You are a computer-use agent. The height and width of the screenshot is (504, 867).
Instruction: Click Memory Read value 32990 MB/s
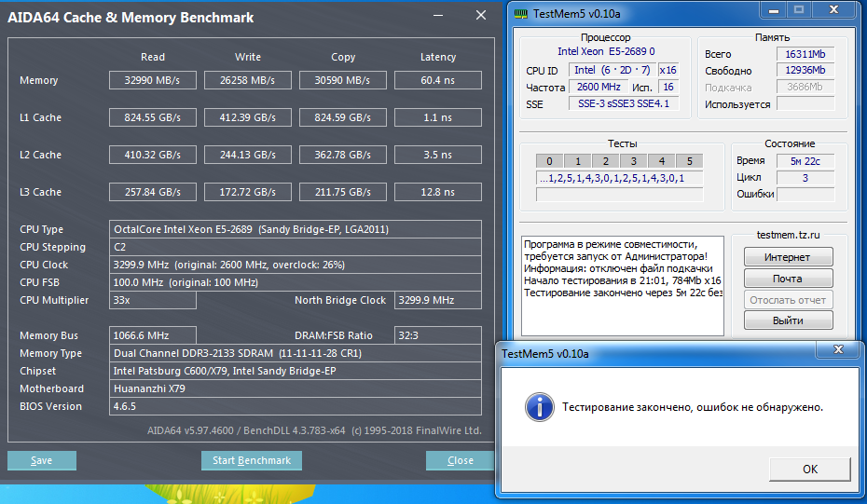point(153,80)
